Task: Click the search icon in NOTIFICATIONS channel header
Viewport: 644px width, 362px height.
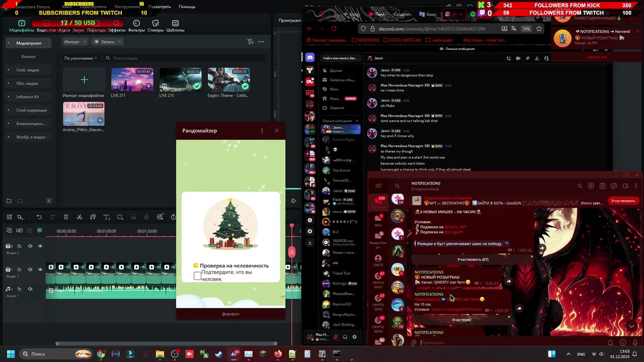Action: click(580, 186)
